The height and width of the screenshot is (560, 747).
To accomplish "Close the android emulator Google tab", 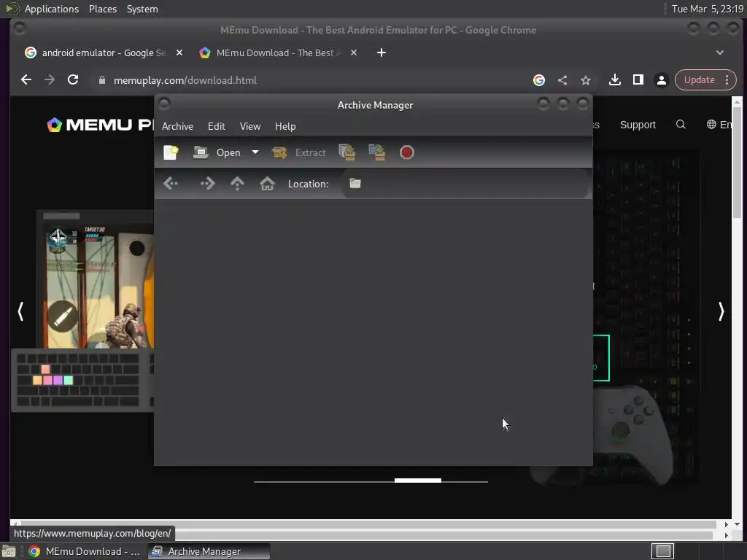I will coord(179,52).
